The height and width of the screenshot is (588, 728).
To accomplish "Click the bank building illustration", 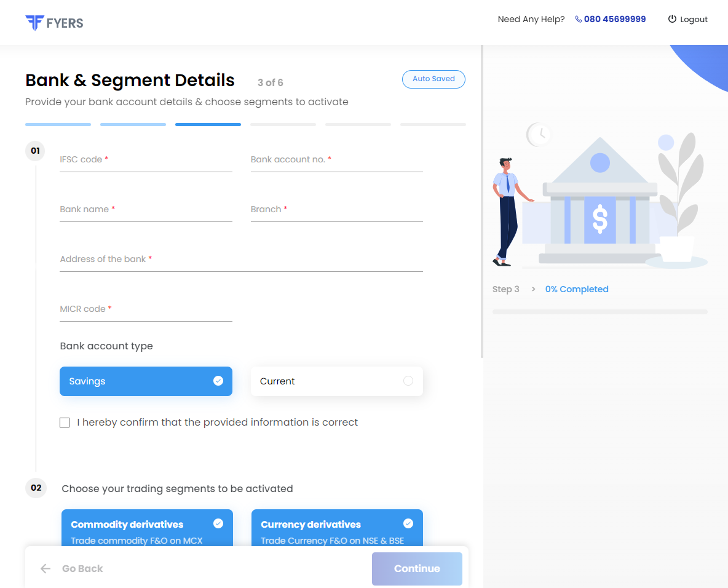I will click(600, 201).
